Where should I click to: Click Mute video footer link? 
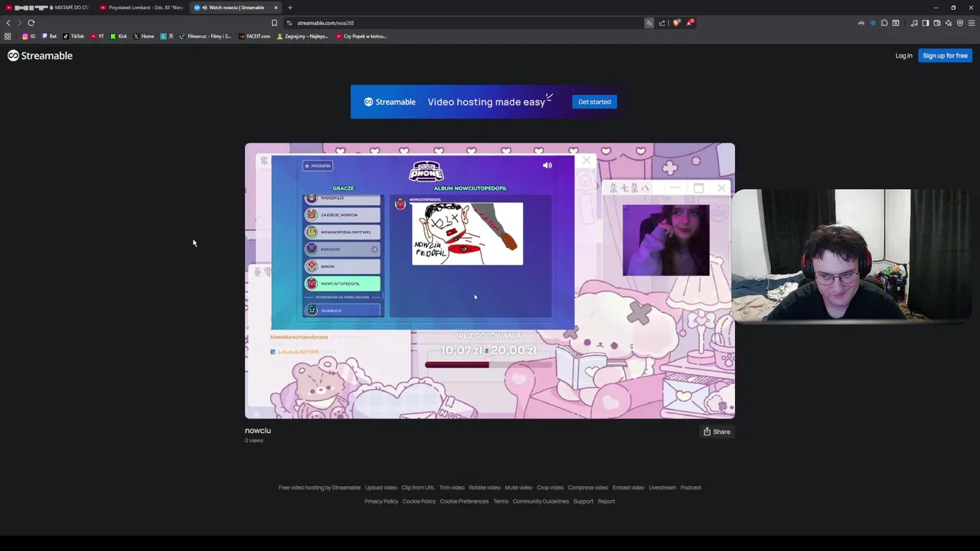pyautogui.click(x=518, y=487)
